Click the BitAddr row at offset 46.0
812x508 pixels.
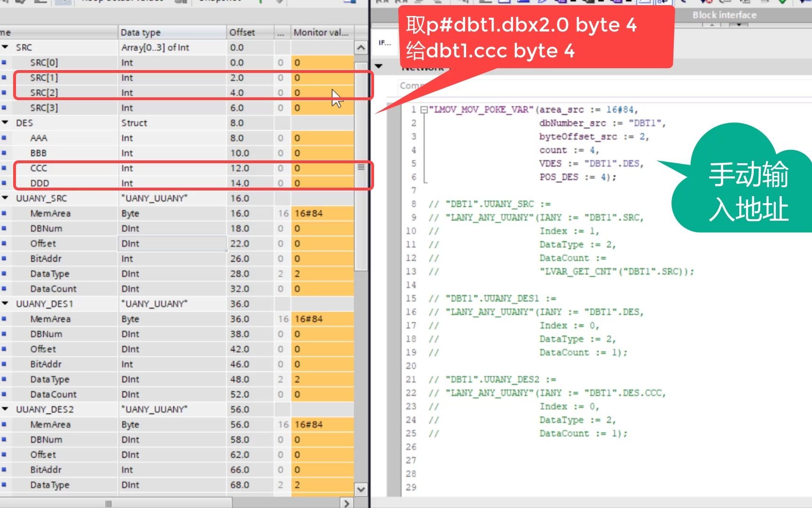point(177,364)
